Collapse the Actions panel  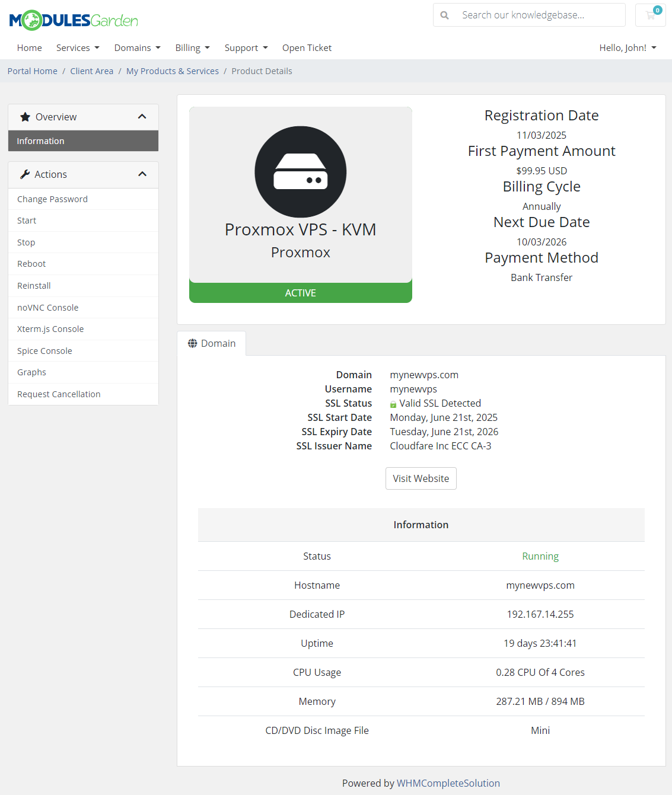pos(142,174)
